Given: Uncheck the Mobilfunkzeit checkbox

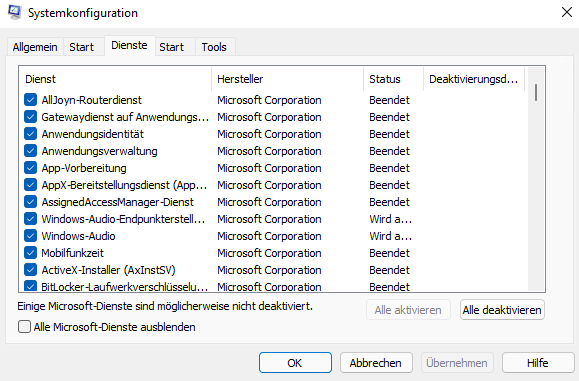Looking at the screenshot, I should 30,253.
